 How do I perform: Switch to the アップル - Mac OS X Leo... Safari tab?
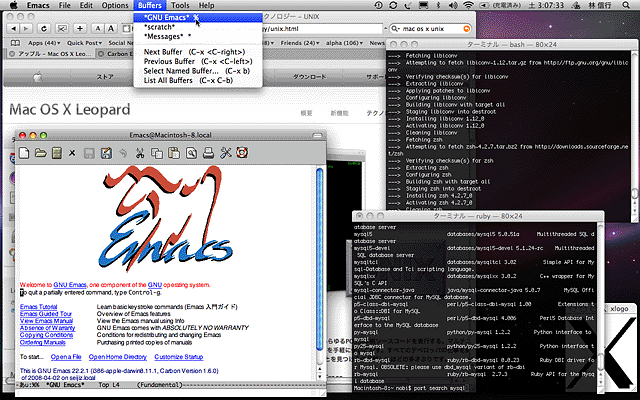tap(51, 54)
